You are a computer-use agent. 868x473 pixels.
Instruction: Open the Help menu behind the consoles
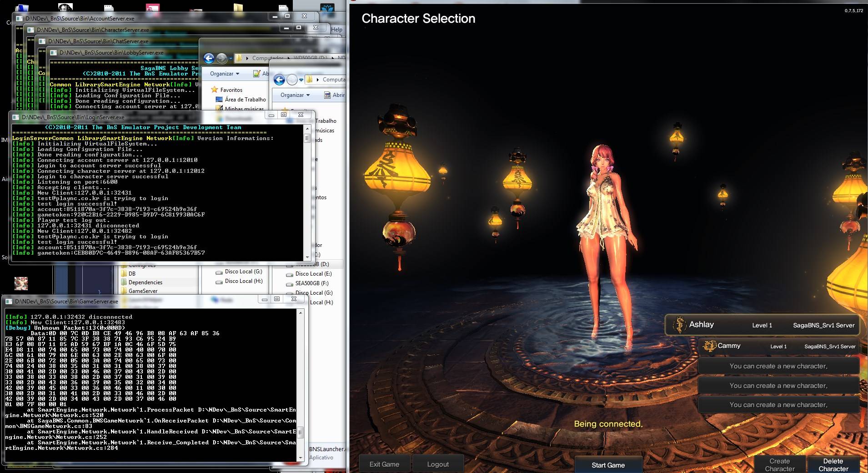(x=336, y=30)
